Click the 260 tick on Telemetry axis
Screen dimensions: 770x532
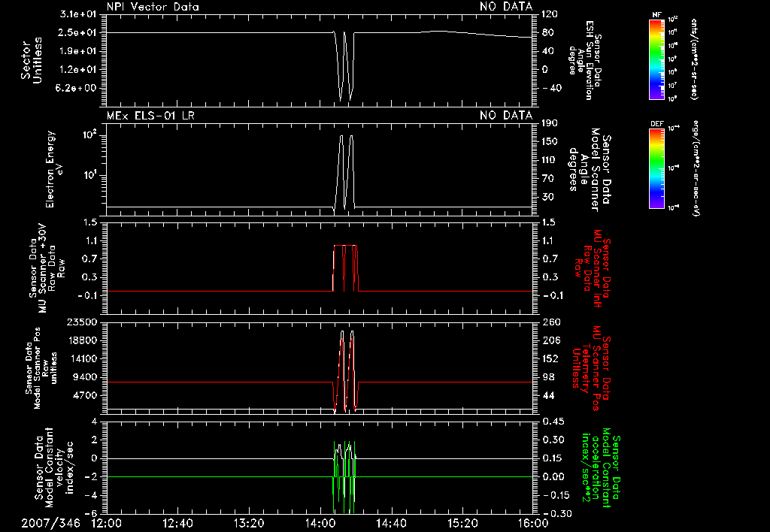pos(550,322)
